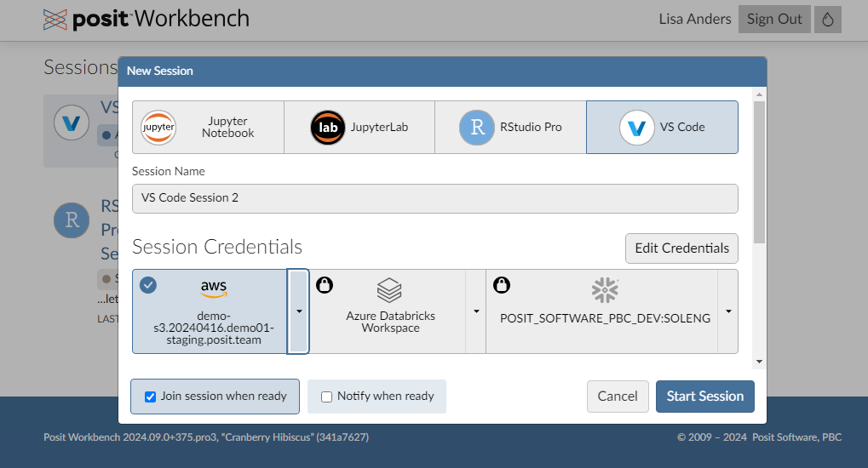Screen dimensions: 868x468
Task: Expand the Snowflake credential dropdown arrow
Action: [x=728, y=311]
